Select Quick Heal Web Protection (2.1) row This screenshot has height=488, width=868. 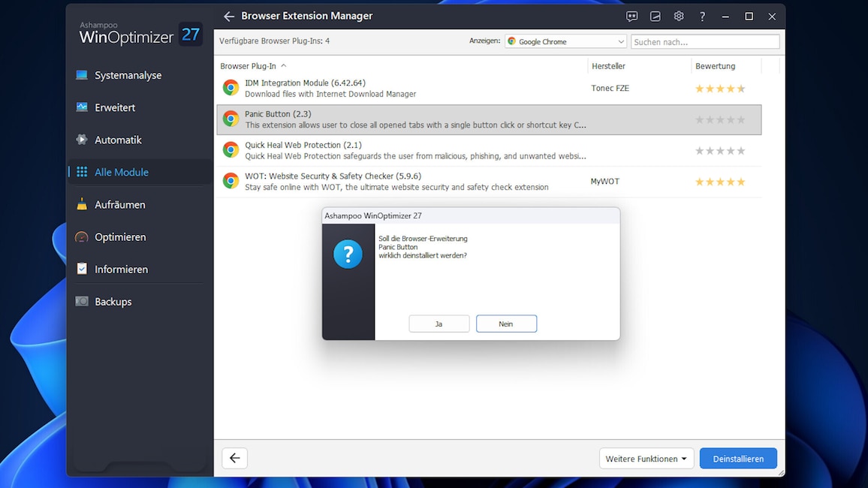[490, 150]
